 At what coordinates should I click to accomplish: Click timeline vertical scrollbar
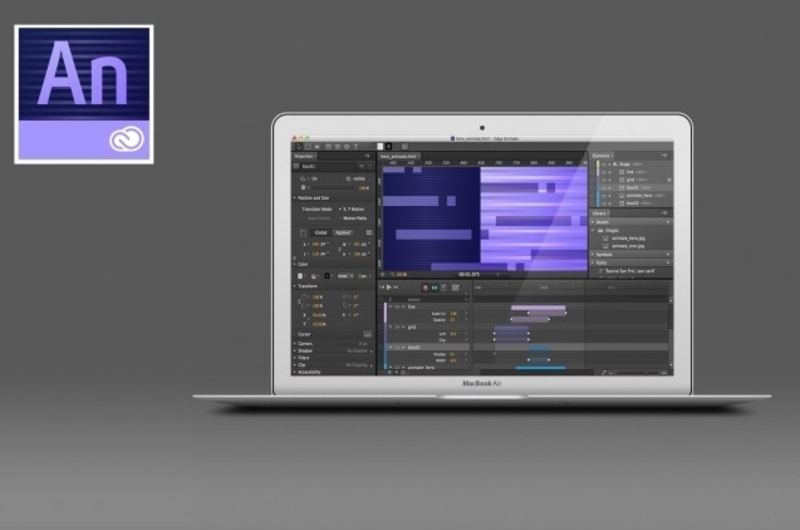[x=671, y=333]
